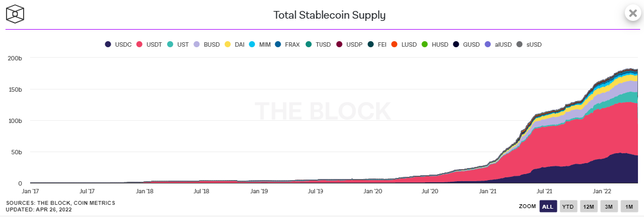Switch zoom to YTD
The image size is (644, 218).
[568, 206]
